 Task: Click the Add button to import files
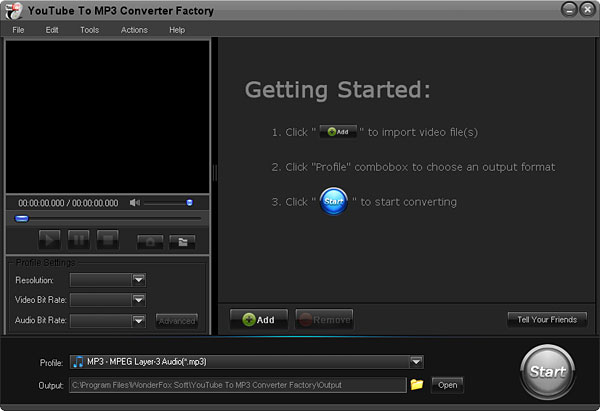coord(259,319)
